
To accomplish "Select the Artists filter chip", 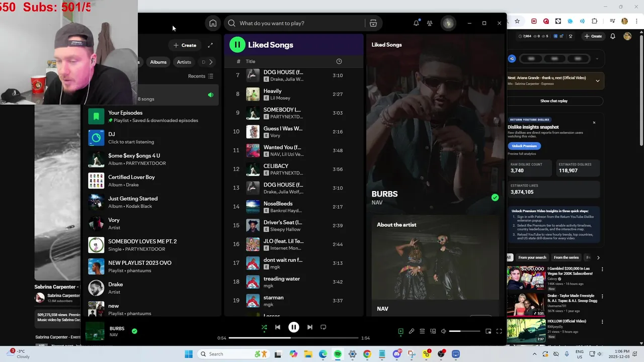I will (184, 62).
